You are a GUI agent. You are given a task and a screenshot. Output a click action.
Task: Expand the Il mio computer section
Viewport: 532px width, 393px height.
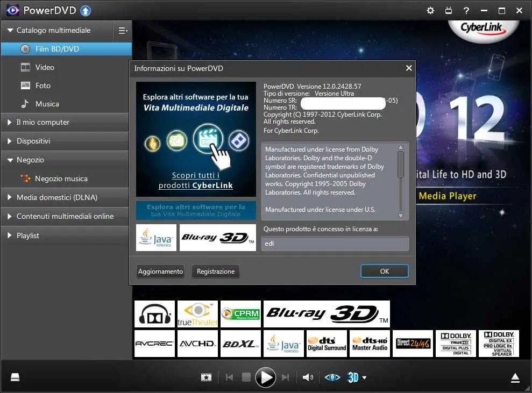point(10,123)
